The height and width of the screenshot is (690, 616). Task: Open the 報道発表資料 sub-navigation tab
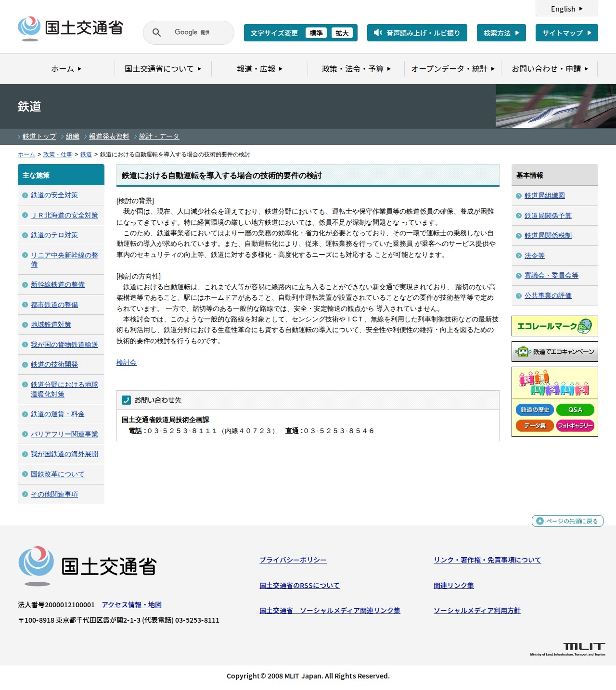tap(109, 137)
